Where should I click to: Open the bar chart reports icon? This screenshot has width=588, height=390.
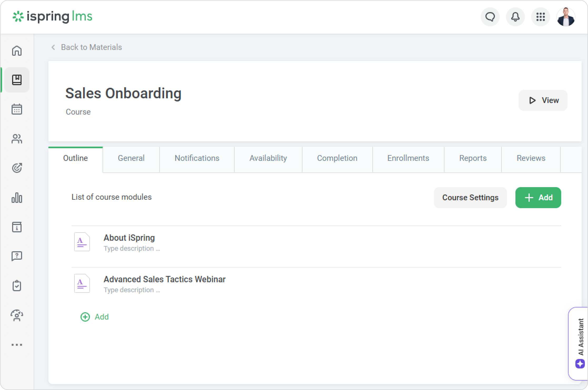coord(17,198)
